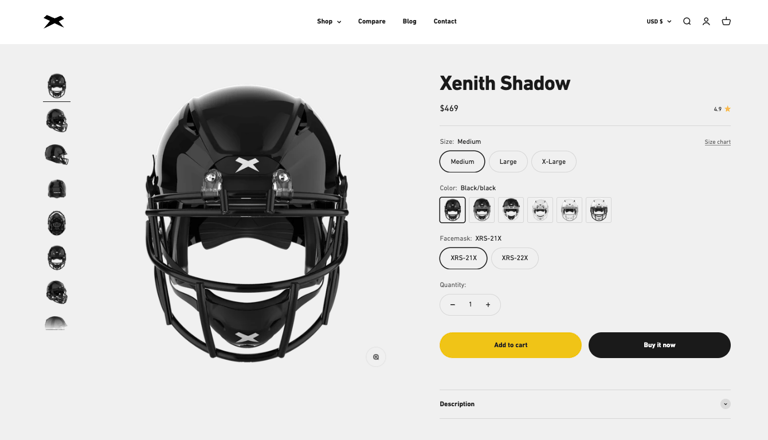Choose the XRS-22X facemask option
The image size is (768, 440).
pyautogui.click(x=515, y=258)
